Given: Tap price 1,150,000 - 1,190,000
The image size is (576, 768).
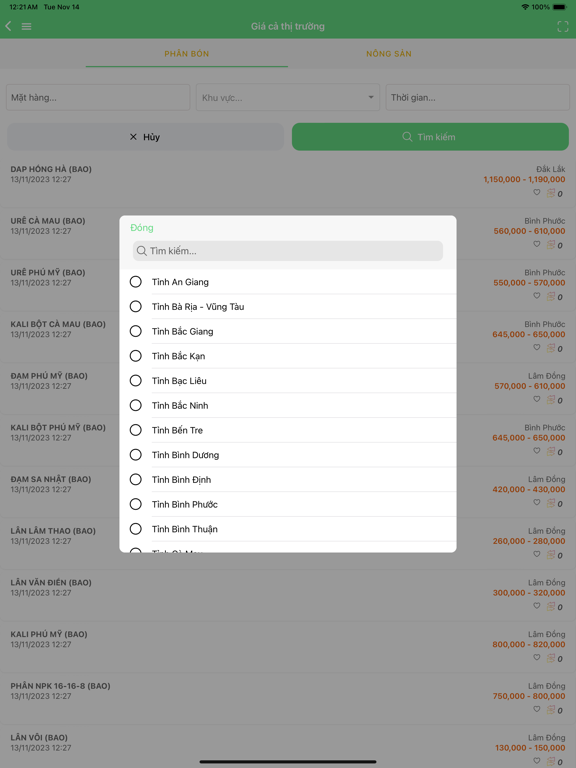Looking at the screenshot, I should click(x=524, y=179).
